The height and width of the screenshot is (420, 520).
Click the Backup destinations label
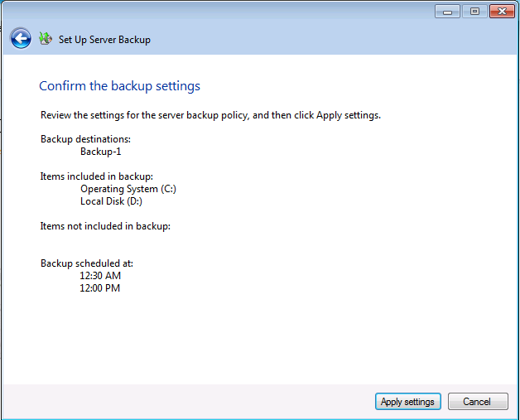(86, 139)
